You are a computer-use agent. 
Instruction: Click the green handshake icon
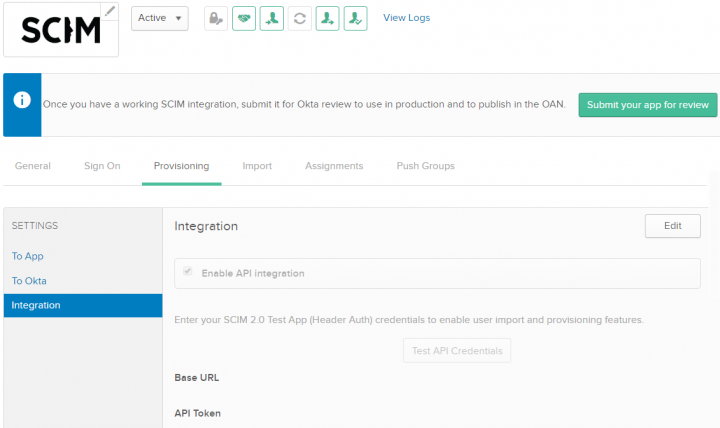(244, 18)
